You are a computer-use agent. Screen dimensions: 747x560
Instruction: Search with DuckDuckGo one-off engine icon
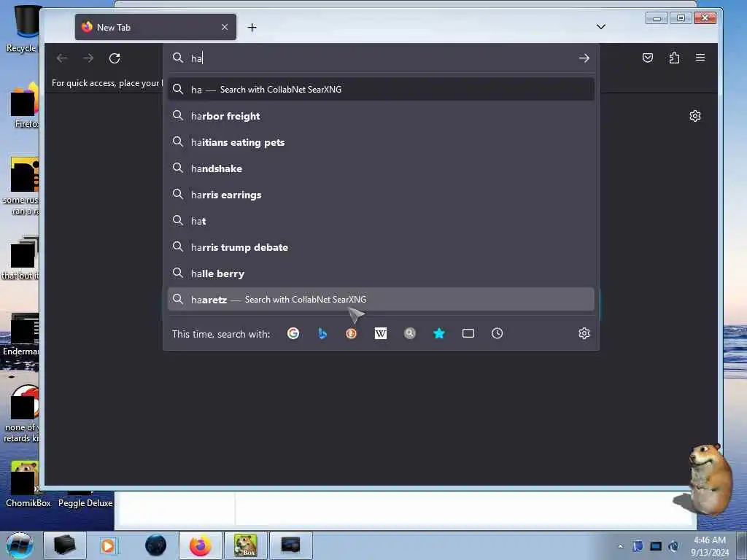tap(351, 333)
